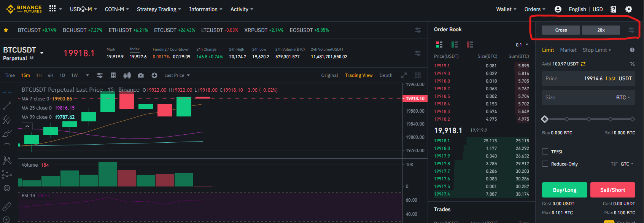Viewport: 644px width, 223px height.
Task: Switch to the Original chart tab
Action: pyautogui.click(x=329, y=75)
